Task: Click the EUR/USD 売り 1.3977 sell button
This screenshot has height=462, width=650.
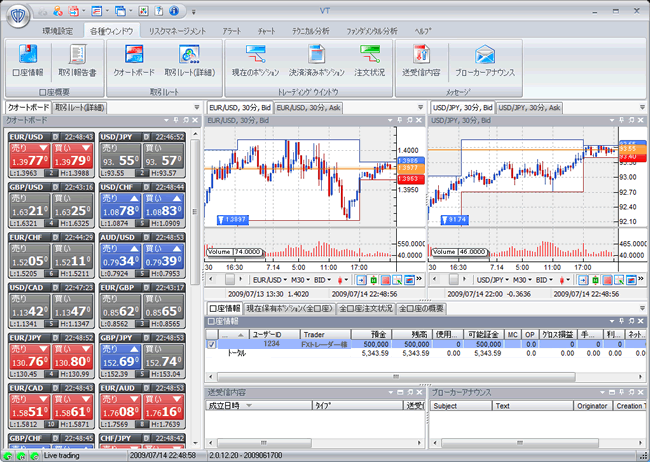Action: 29,156
